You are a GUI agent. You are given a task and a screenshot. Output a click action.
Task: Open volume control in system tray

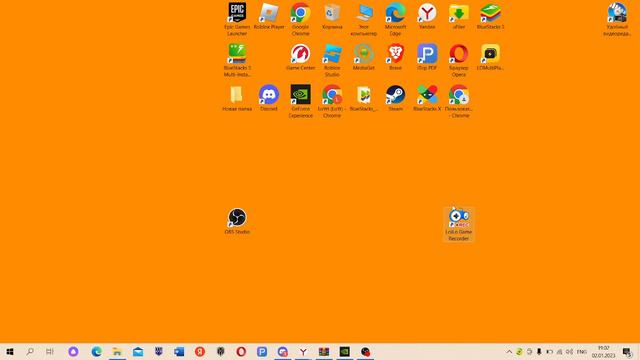tap(569, 352)
